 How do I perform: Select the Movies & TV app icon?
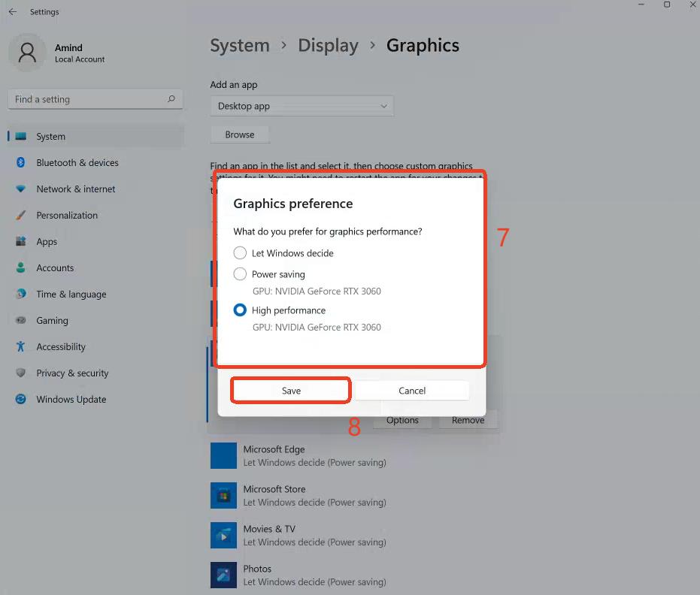[x=223, y=536]
